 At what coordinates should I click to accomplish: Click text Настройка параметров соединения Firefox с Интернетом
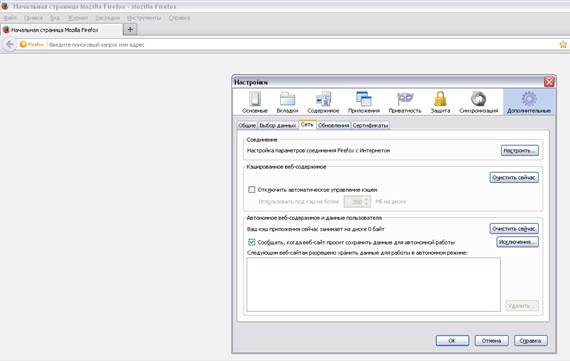coord(318,150)
